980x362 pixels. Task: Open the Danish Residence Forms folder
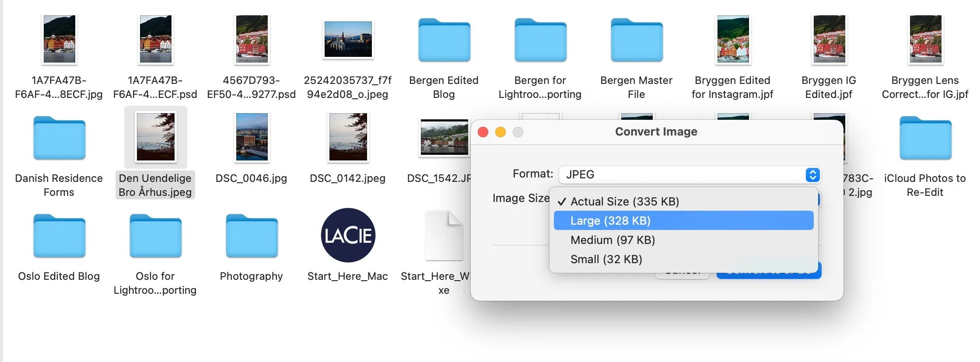pyautogui.click(x=59, y=138)
